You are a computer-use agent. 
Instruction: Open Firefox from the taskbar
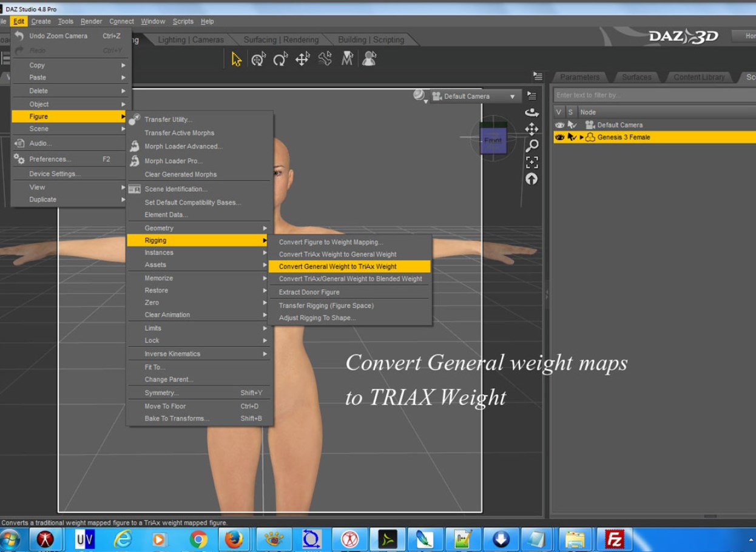pyautogui.click(x=234, y=539)
